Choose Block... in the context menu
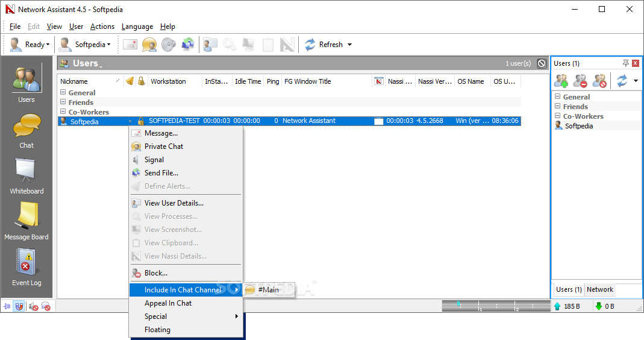 pos(186,273)
